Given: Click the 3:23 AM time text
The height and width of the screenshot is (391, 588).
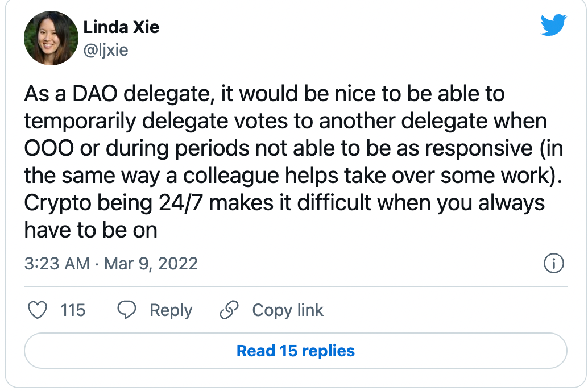Looking at the screenshot, I should 57,264.
